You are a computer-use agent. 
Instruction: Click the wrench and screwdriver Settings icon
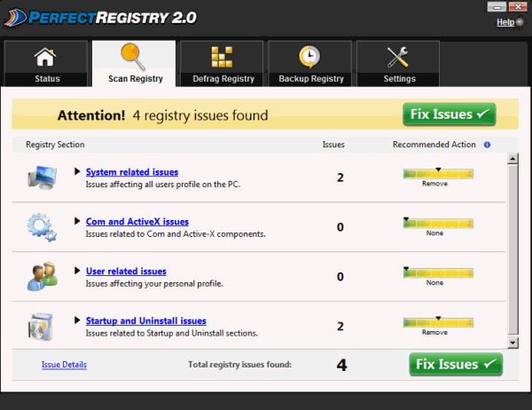click(x=397, y=57)
